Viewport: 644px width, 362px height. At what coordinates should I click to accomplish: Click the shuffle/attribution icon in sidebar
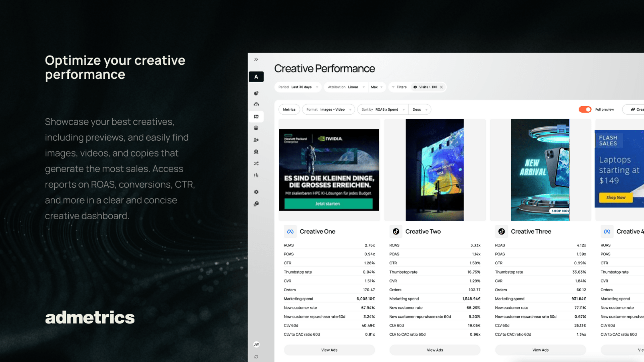(x=256, y=164)
